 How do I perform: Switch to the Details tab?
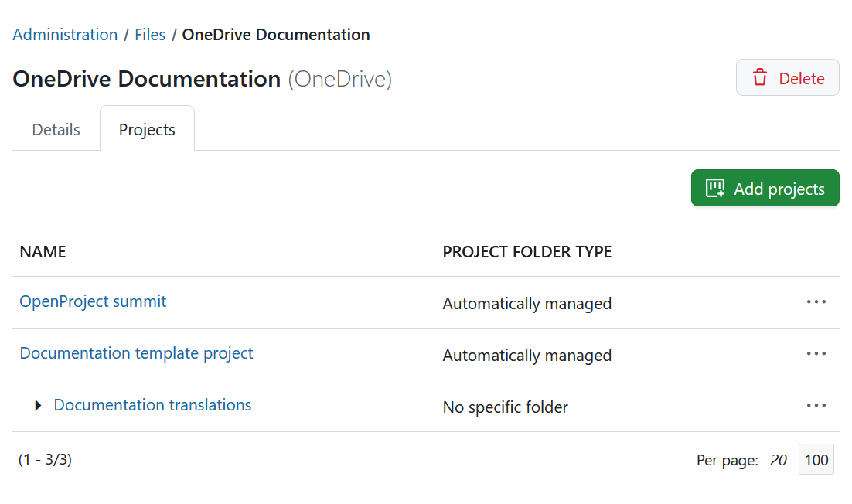55,129
